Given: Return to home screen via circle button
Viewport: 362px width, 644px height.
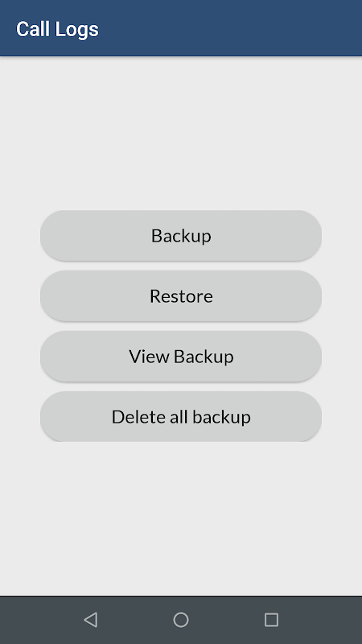Looking at the screenshot, I should (181, 619).
